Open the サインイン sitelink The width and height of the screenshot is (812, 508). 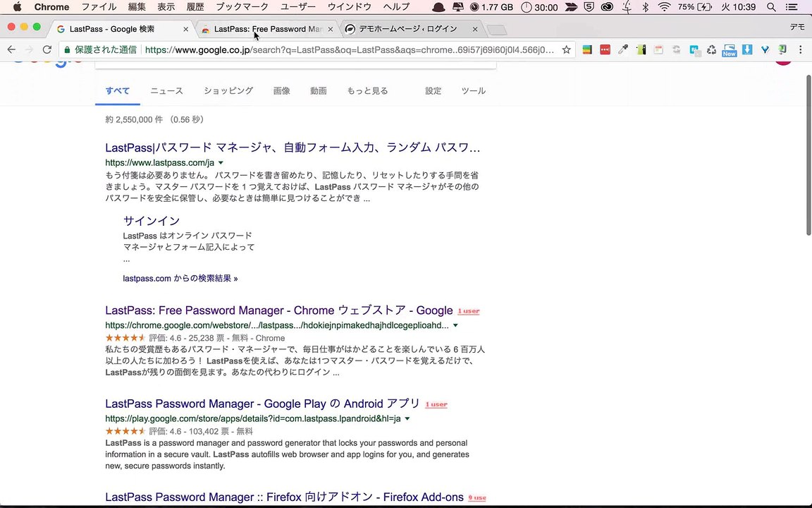[152, 221]
